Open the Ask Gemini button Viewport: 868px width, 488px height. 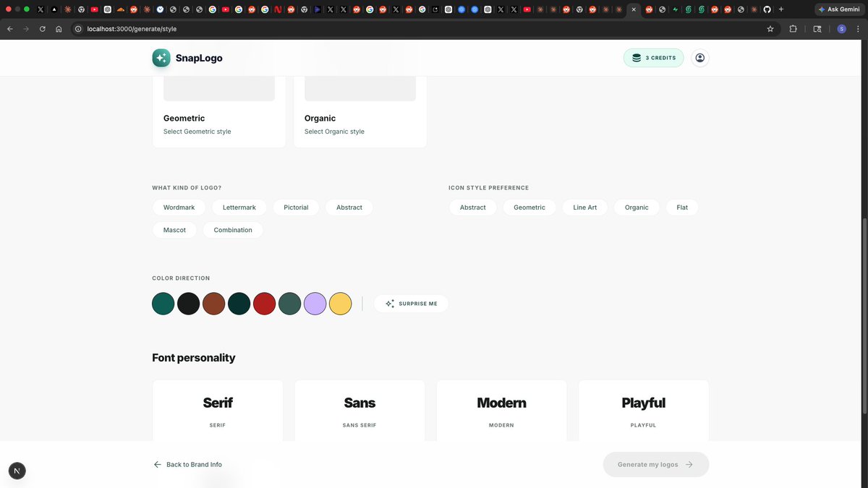(x=838, y=9)
